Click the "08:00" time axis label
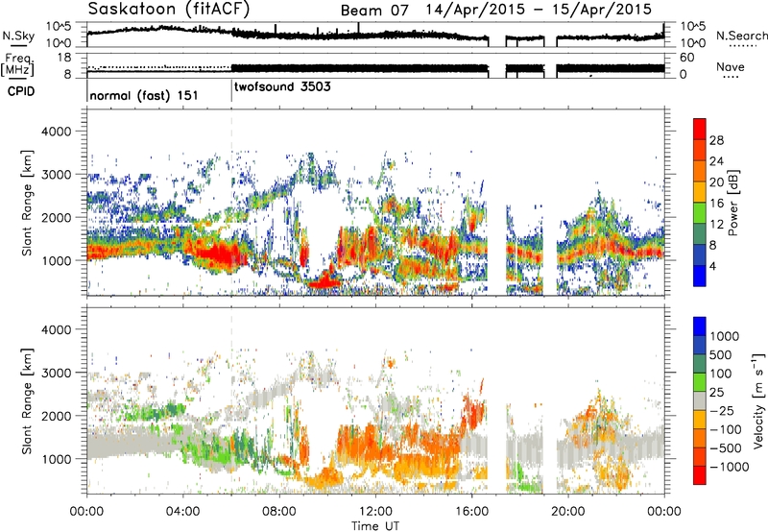This screenshot has height=532, width=768. [x=279, y=512]
